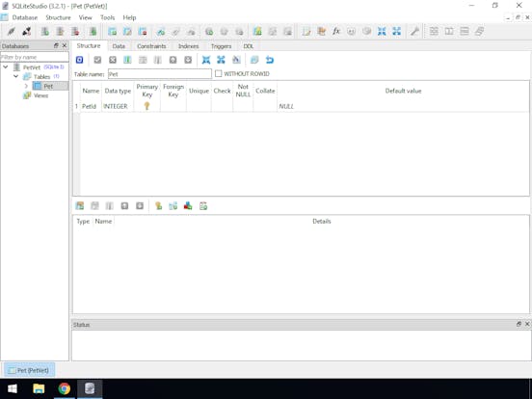
Task: Click the Create similar table icon
Action: pyautogui.click(x=254, y=60)
